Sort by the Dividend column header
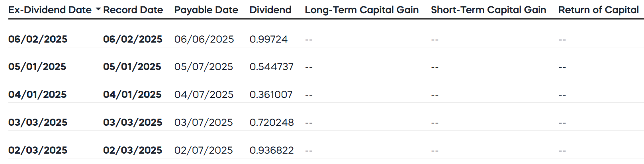 [x=270, y=10]
